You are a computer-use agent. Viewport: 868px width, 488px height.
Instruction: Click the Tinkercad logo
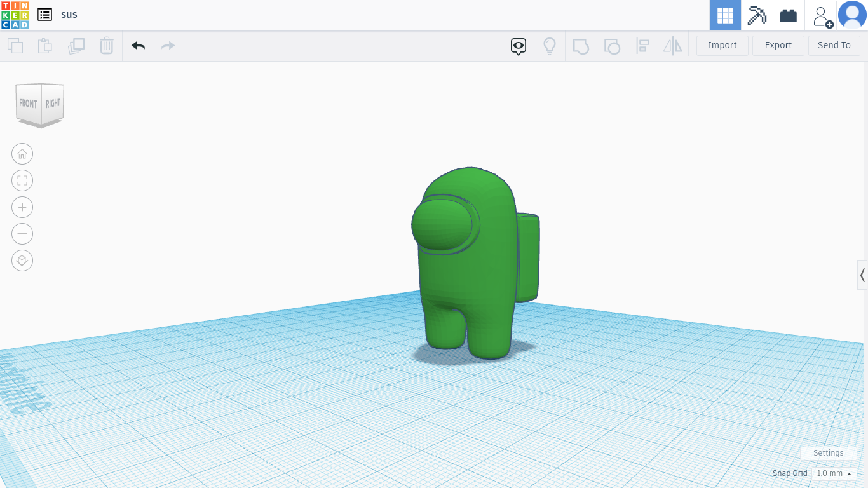click(15, 15)
